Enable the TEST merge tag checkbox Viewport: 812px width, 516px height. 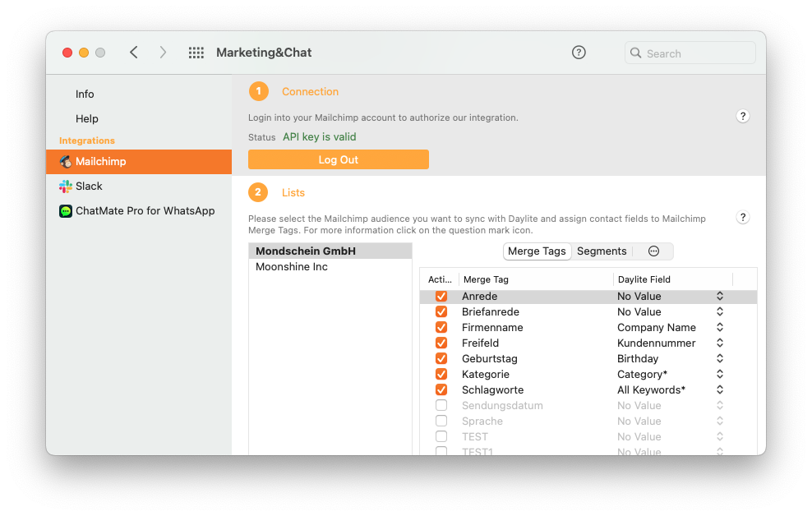(441, 435)
